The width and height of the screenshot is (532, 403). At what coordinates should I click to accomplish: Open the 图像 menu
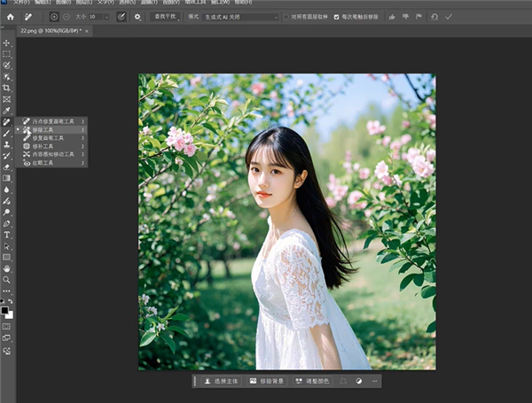[63, 2]
